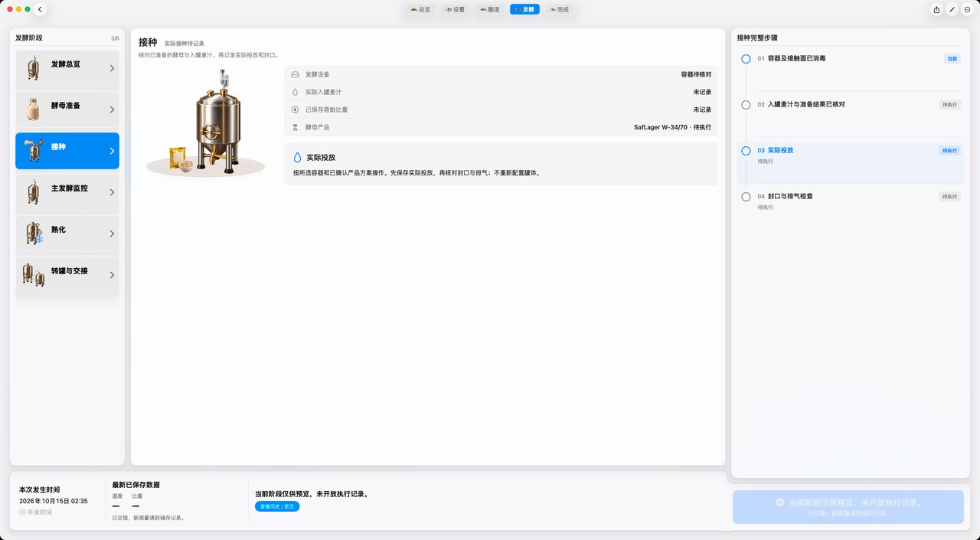Click the 待执行 badge on step 02
The height and width of the screenshot is (540, 980).
point(949,104)
